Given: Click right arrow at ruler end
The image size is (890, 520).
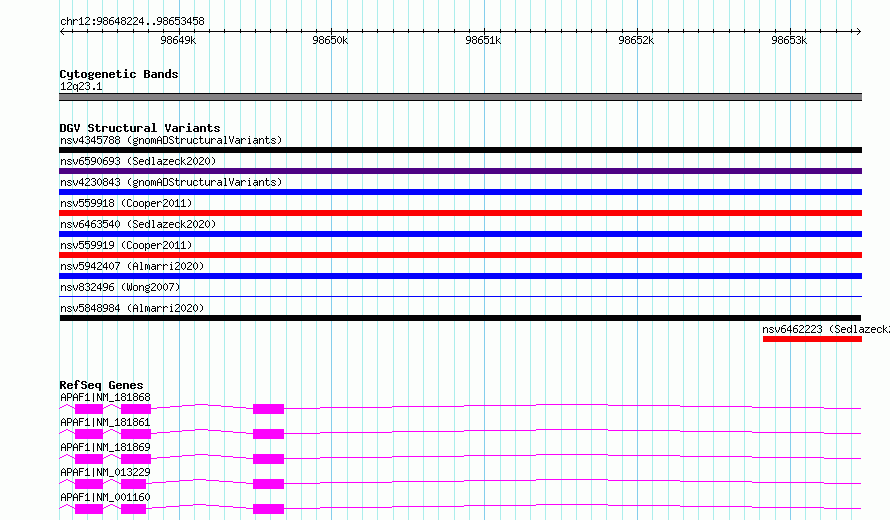Looking at the screenshot, I should click(x=858, y=31).
